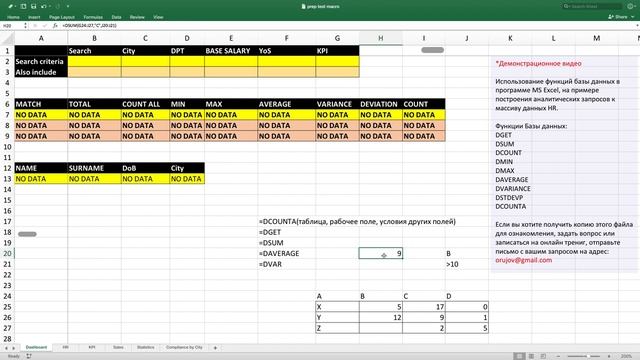Viewport: 640px width, 360px height.
Task: Open the Home ribbon tab
Action: pos(13,17)
